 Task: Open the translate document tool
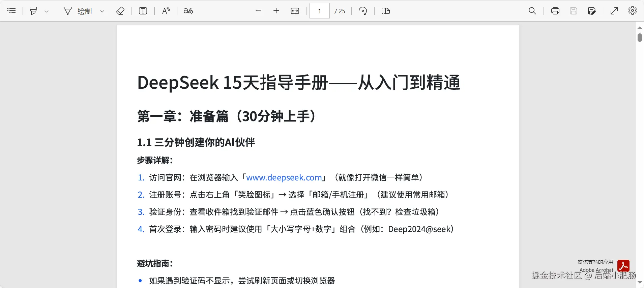click(188, 11)
